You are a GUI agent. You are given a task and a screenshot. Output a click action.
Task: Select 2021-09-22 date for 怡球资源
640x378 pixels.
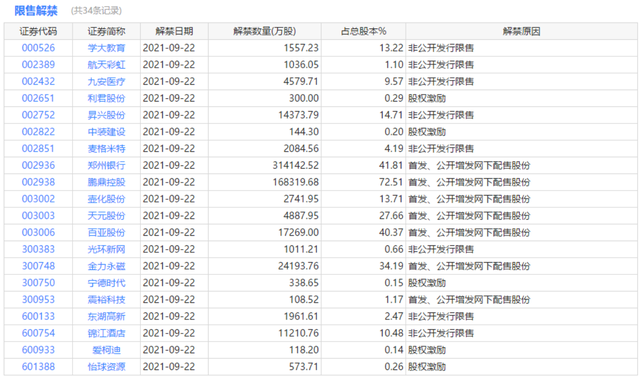pos(169,366)
